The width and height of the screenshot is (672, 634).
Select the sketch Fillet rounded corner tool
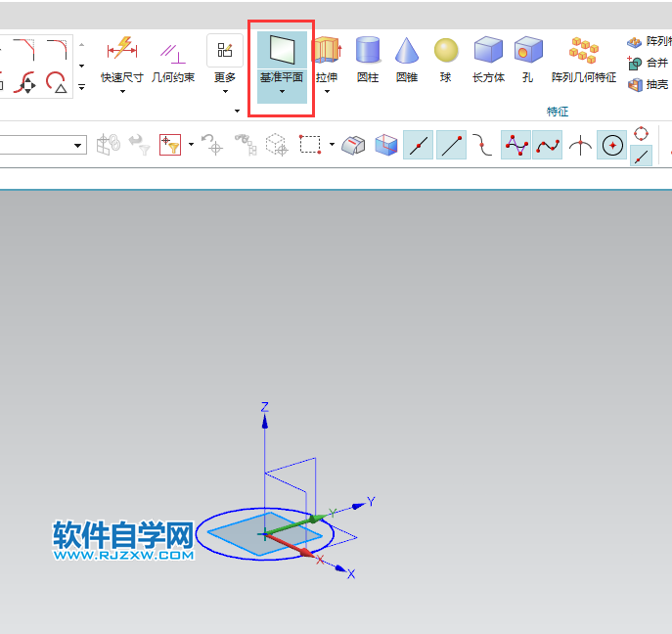57,49
